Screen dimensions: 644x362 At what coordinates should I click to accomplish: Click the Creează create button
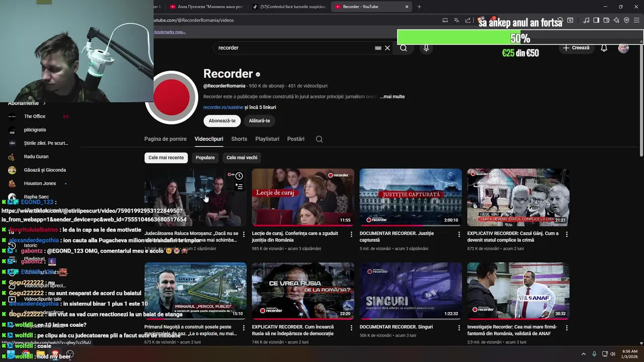(x=576, y=48)
